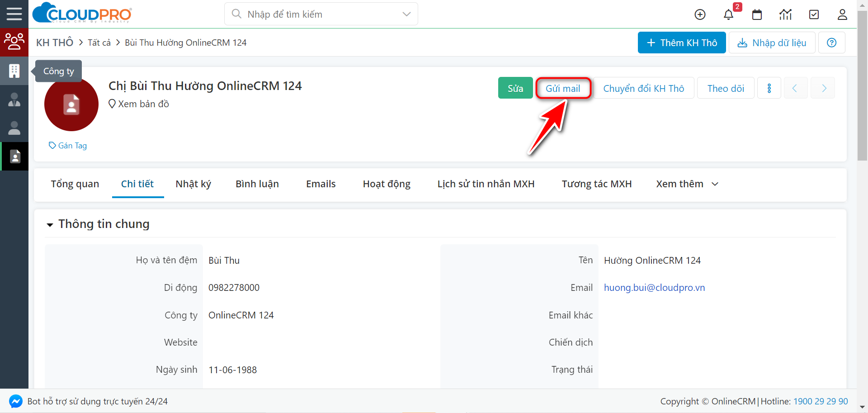The height and width of the screenshot is (413, 868).
Task: Open Messenger support bot icon
Action: [16, 401]
